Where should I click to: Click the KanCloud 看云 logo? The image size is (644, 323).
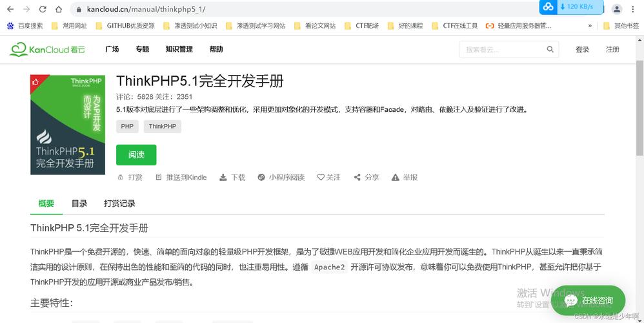(x=47, y=49)
